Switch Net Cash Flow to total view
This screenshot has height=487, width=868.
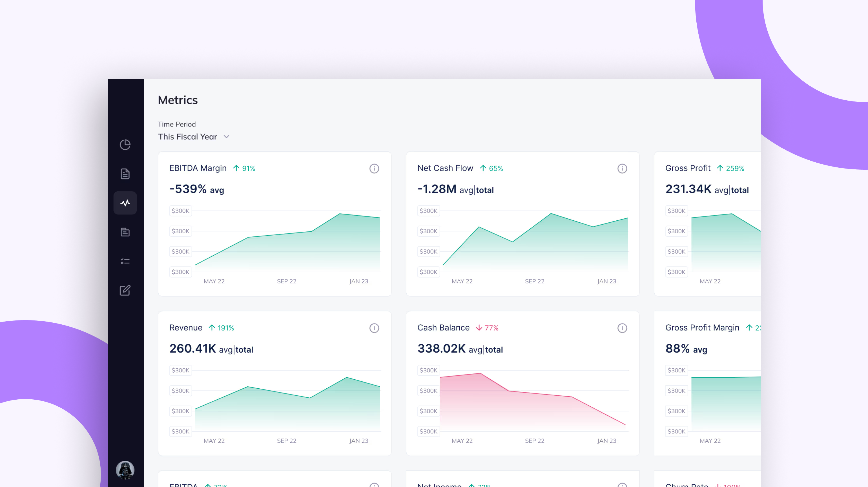pyautogui.click(x=485, y=190)
